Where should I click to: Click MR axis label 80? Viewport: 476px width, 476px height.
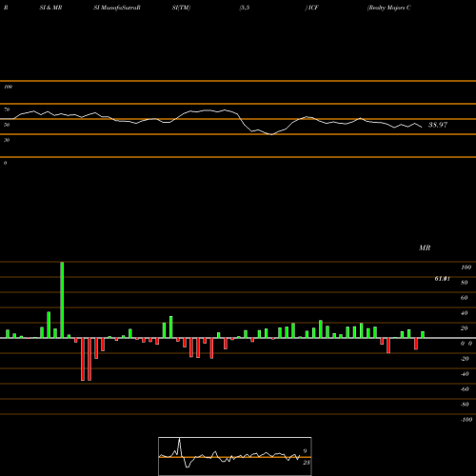point(465,283)
